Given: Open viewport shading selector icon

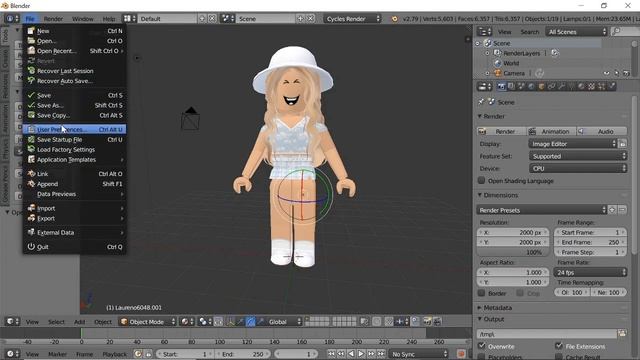Looking at the screenshot, I should [187, 322].
